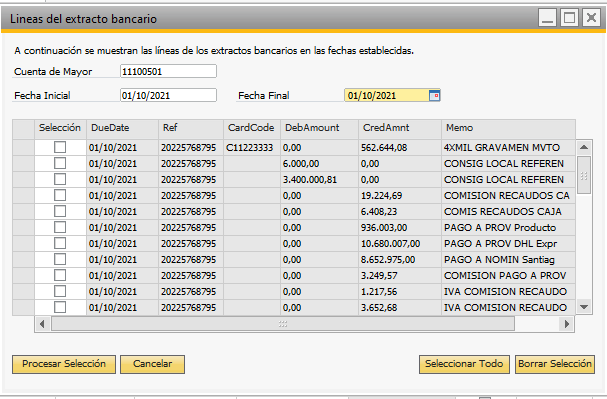Click the 936.003,00 credit amount cell
The height and width of the screenshot is (399, 607).
[x=400, y=228]
